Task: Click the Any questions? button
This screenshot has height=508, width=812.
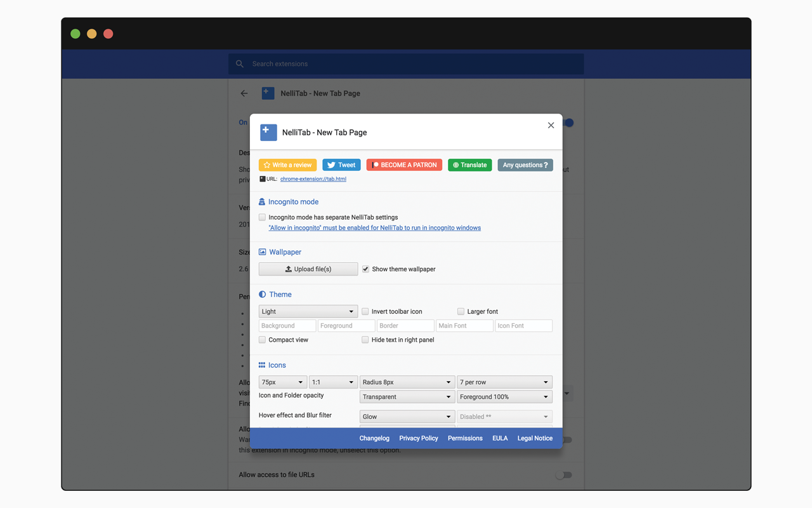Action: click(525, 165)
